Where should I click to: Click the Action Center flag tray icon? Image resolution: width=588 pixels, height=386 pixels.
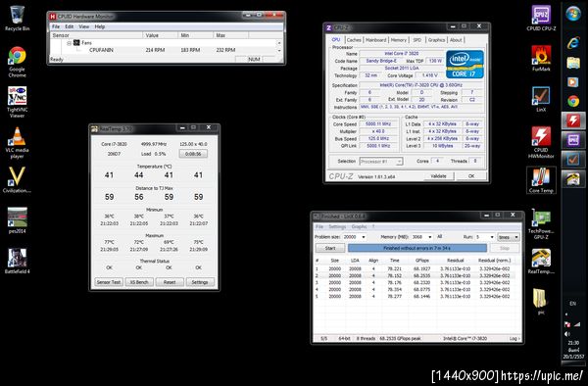click(567, 324)
